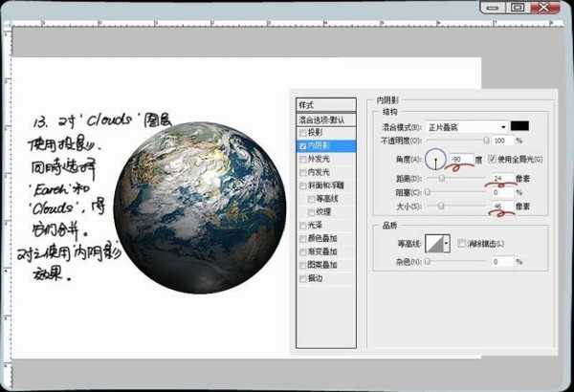Screen dimensions: 574x392
Task: Click the angle dial for inner shadow
Action: pos(435,159)
